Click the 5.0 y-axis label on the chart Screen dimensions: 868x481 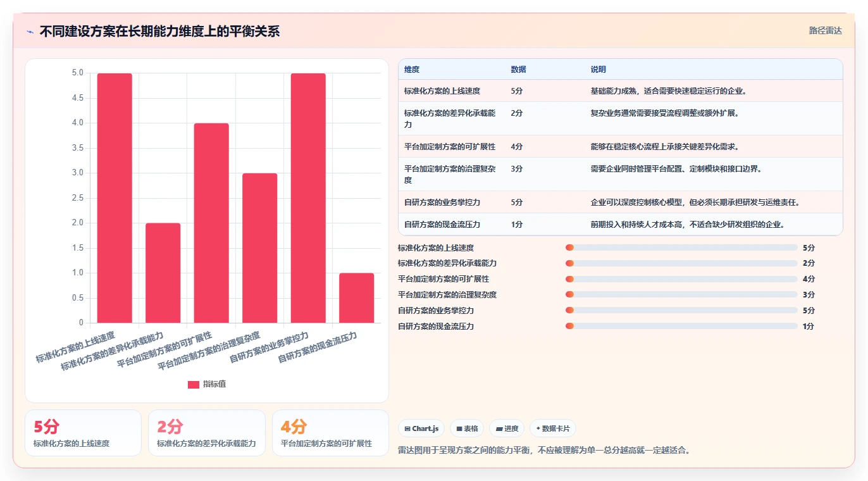77,73
